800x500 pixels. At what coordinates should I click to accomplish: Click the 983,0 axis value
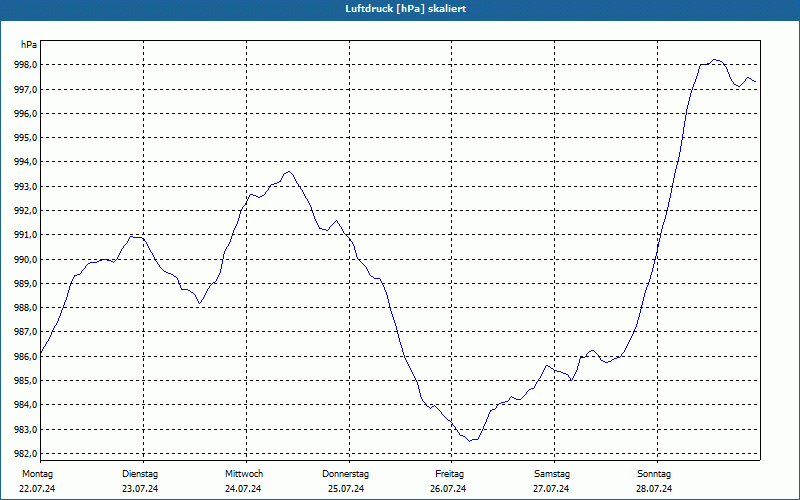(27, 430)
